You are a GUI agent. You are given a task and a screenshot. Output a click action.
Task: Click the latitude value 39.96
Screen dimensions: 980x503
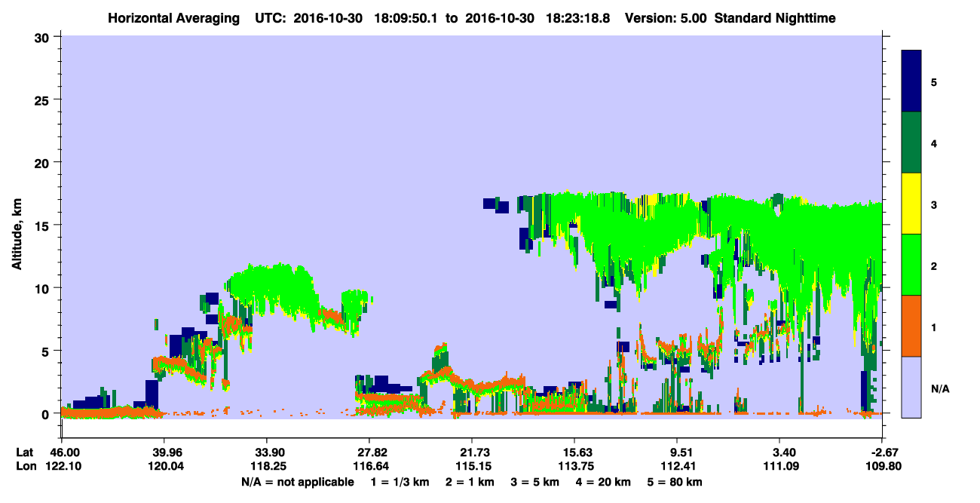(x=164, y=452)
